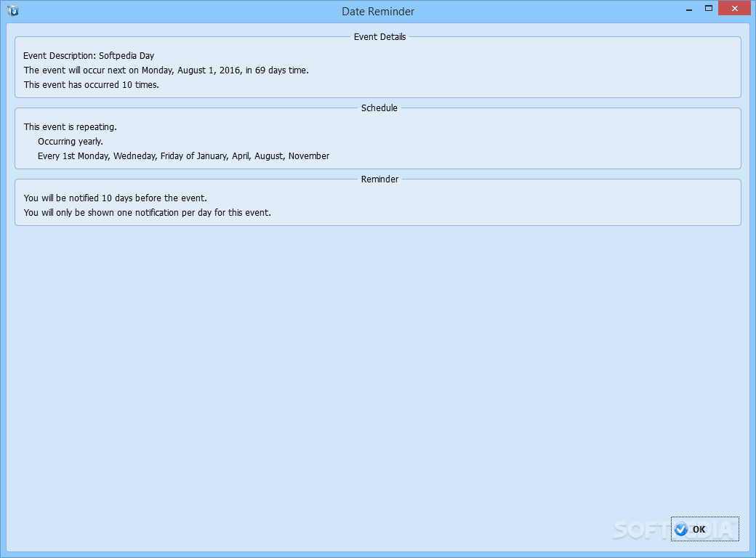Click the 'Every 1st Monday, Wedneday, Friday' schedule line
Screen dimensions: 756x558
coord(184,156)
